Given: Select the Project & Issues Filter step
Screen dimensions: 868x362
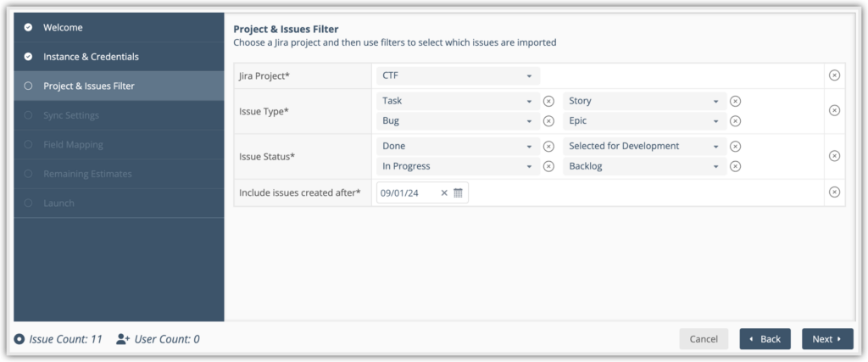Looking at the screenshot, I should tap(88, 86).
